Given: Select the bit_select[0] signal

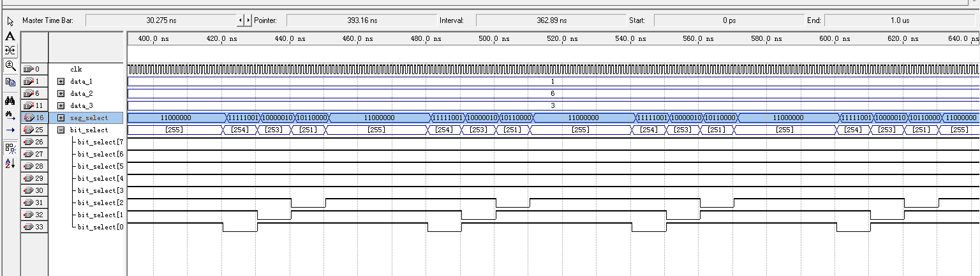Looking at the screenshot, I should [100, 227].
